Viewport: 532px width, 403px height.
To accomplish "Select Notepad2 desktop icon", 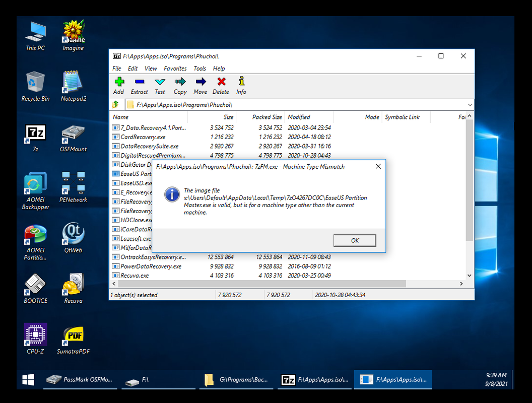I will [x=73, y=87].
